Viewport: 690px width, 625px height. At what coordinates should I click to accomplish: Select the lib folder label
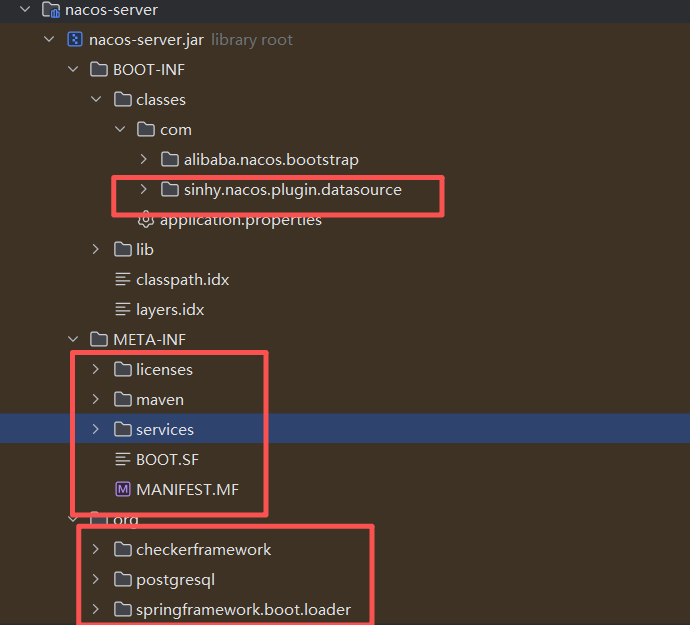145,250
